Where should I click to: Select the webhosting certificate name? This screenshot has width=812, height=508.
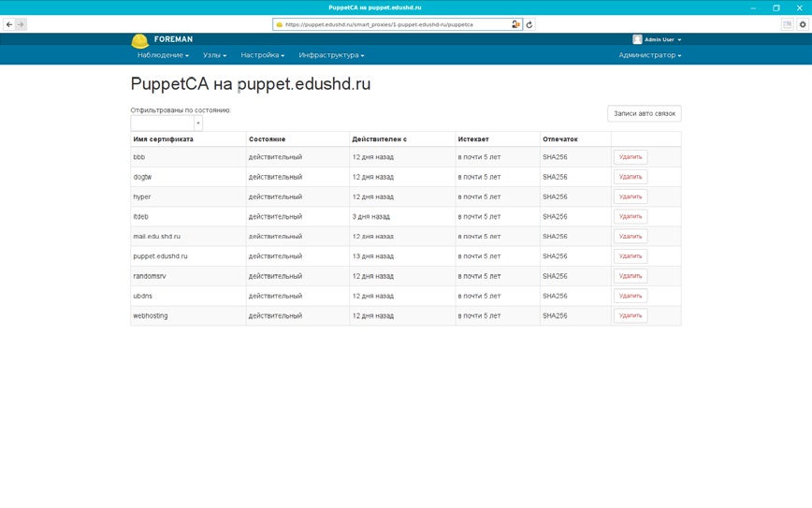pyautogui.click(x=151, y=316)
